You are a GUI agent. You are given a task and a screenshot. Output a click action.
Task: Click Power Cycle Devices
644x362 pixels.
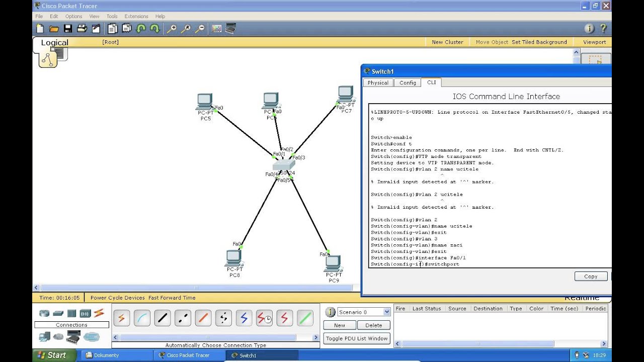[x=118, y=298]
